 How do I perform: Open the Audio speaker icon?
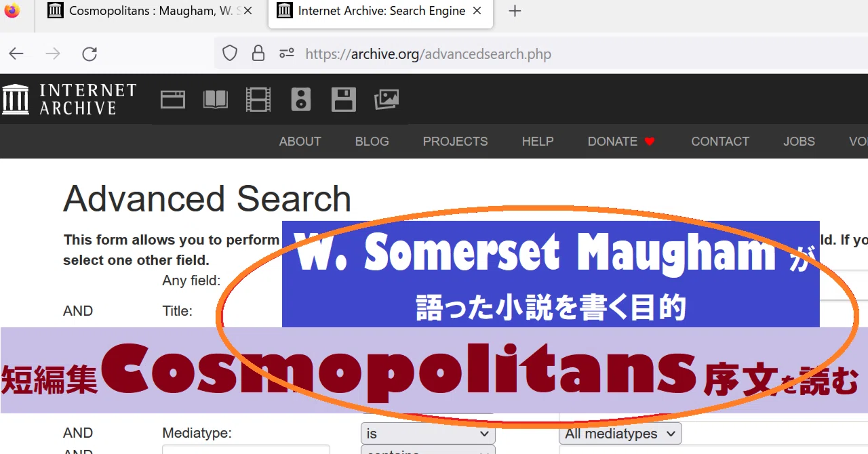pyautogui.click(x=301, y=100)
